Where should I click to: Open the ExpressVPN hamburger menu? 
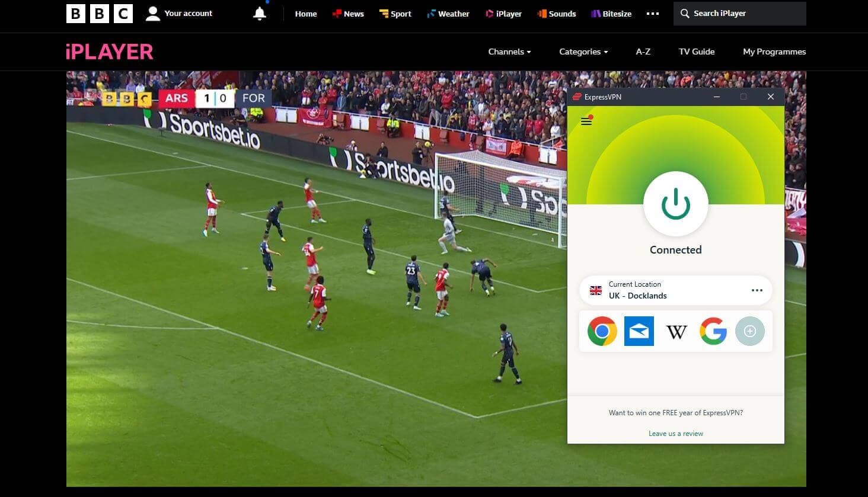pos(586,121)
